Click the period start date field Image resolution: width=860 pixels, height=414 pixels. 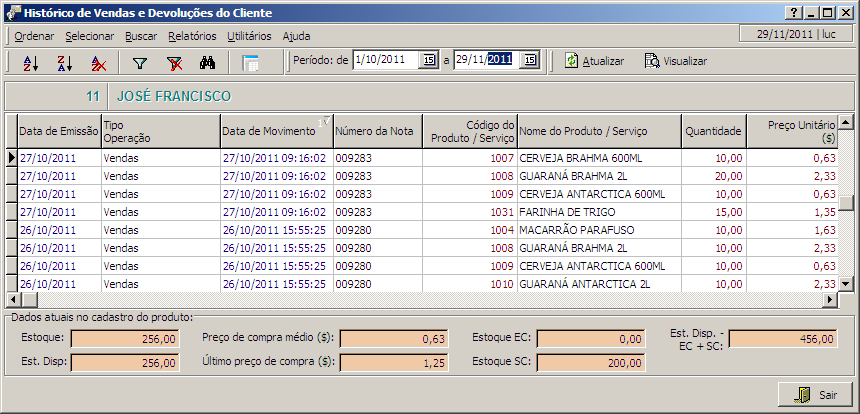pyautogui.click(x=385, y=61)
